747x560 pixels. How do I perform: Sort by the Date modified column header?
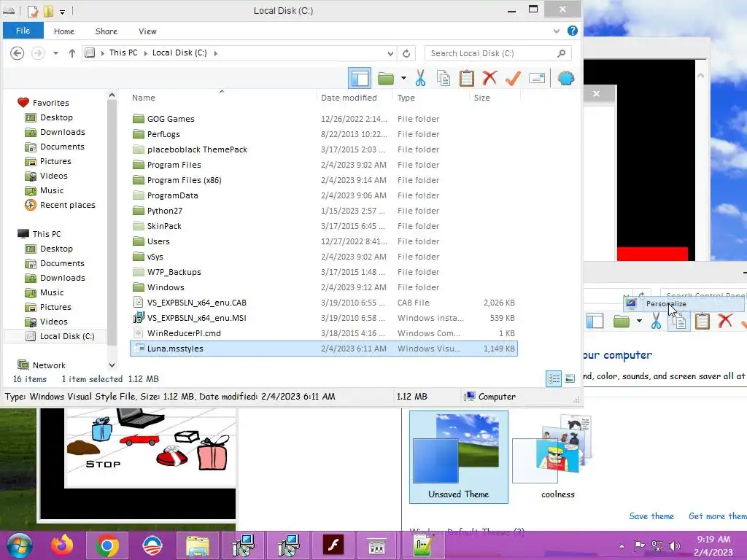pyautogui.click(x=349, y=98)
